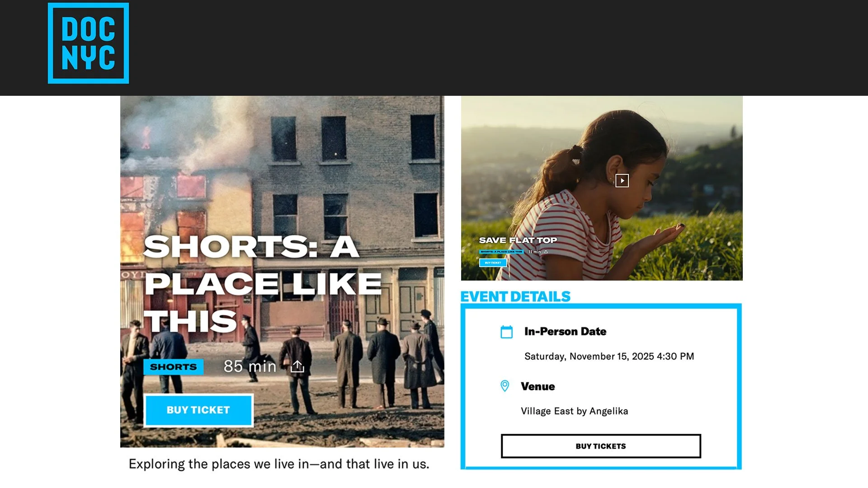Viewport: 868px width, 488px height.
Task: Click the EVENT DETAILS heading
Action: click(x=515, y=296)
